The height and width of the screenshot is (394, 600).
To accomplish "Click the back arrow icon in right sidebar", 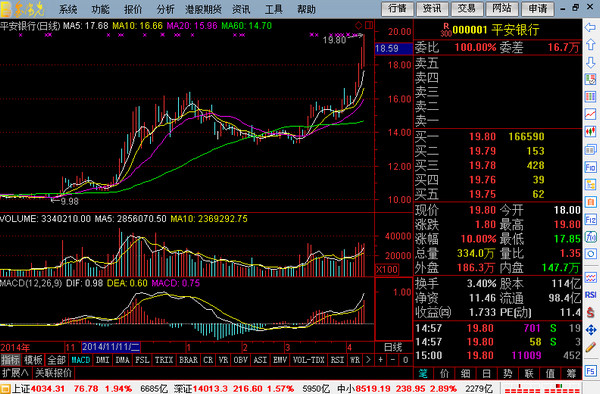I will click(590, 27).
